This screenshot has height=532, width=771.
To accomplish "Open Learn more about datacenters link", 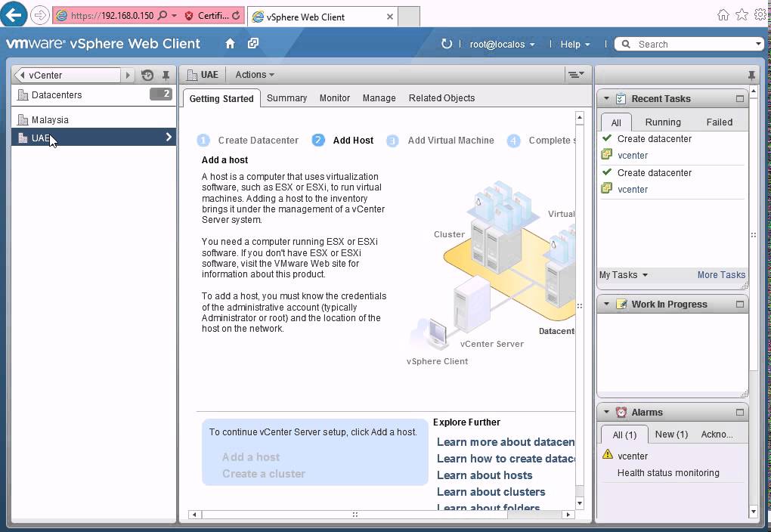I will point(506,442).
